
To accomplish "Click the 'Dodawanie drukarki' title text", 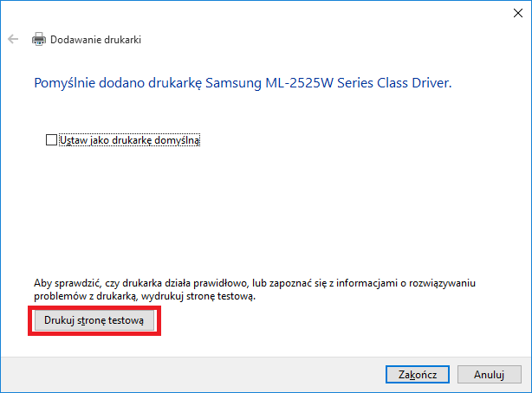I will (95, 40).
